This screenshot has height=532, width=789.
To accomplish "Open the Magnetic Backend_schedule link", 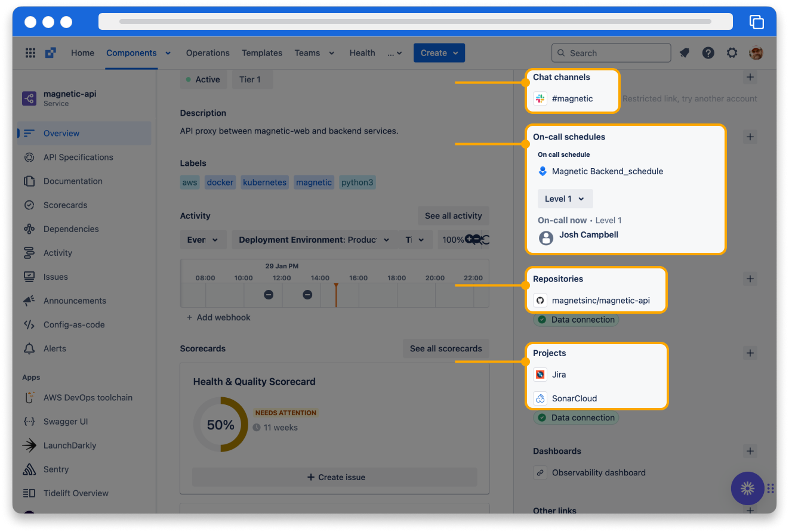I will click(608, 171).
